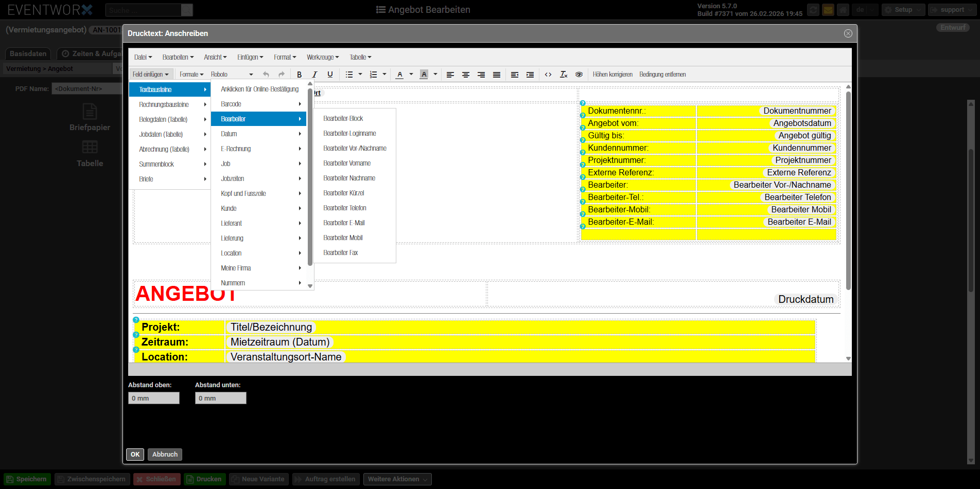Toggle italic text formatting
Screen dimensions: 980x489
314,75
